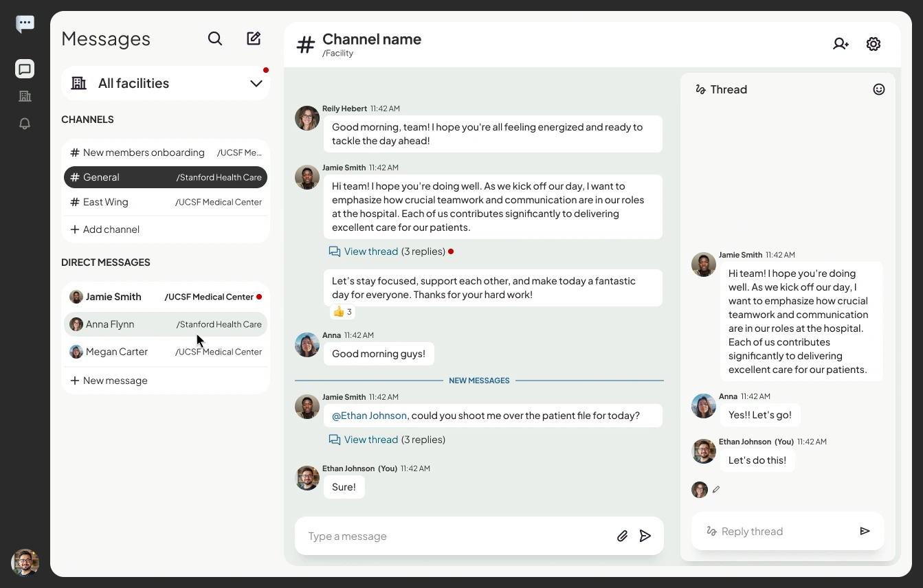Open the facilities building icon in left sidebar

coord(25,96)
